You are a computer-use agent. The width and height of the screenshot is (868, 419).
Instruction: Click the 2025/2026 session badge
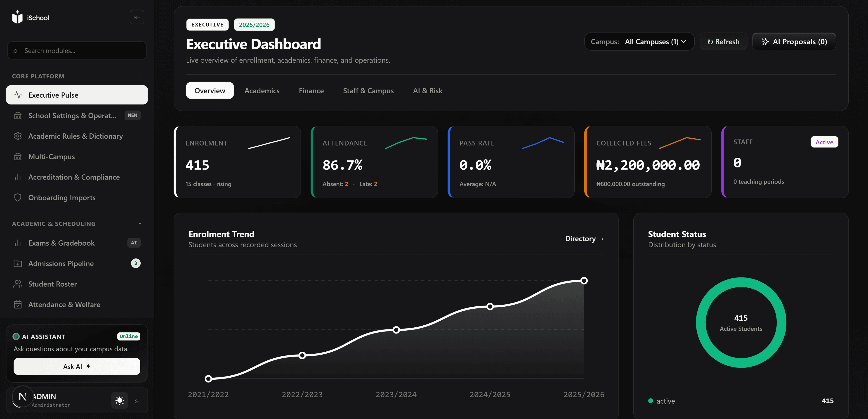(254, 25)
